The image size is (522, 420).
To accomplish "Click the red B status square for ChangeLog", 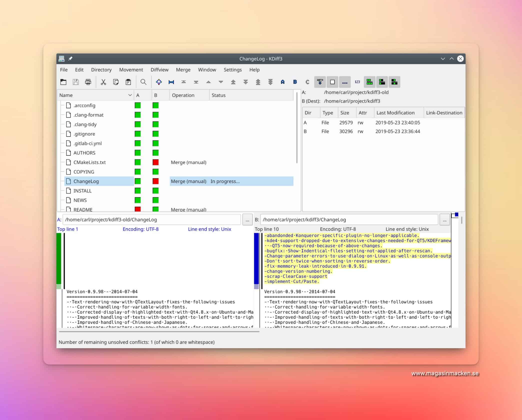I will coord(156,181).
